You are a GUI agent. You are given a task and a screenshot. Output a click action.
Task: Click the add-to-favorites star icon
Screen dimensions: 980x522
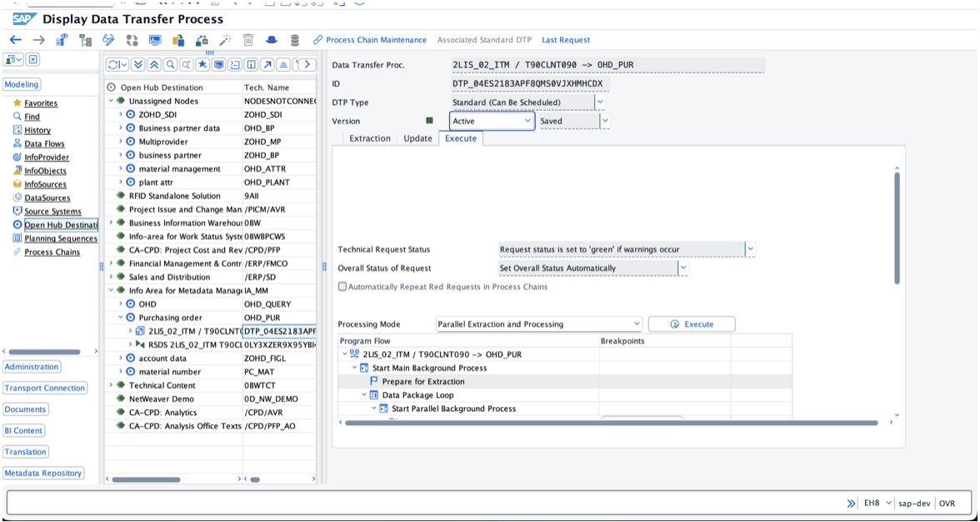202,64
